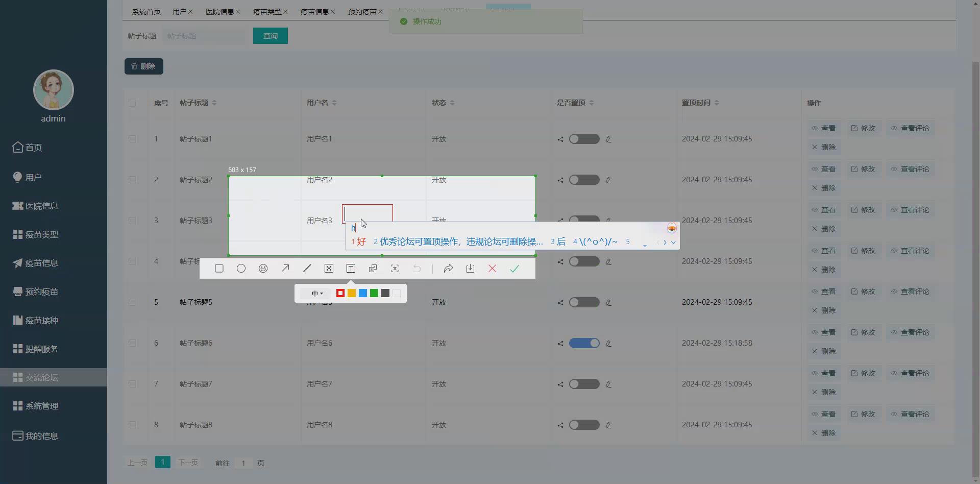The image size is (980, 484).
Task: Pick the blue color swatch
Action: [363, 293]
